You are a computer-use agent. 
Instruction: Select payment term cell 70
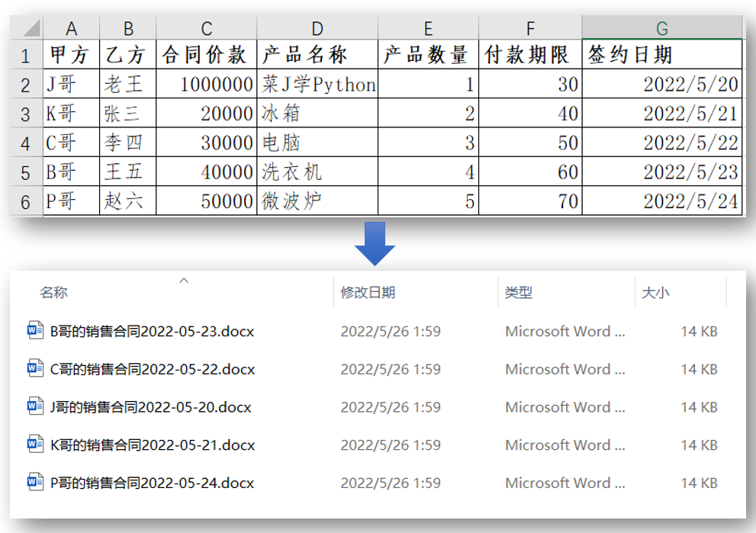[x=530, y=201]
